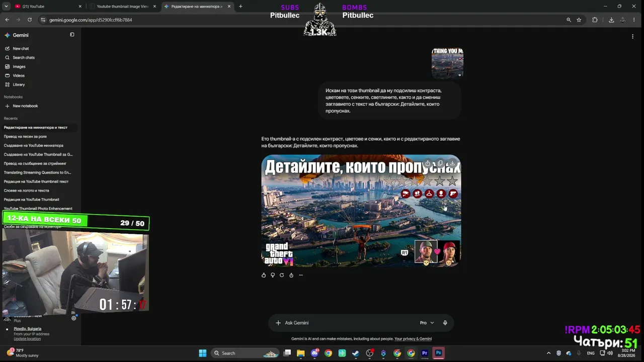This screenshot has width=644, height=362.
Task: Open chat 'Превод на съобщение за стрийминг'
Action: pos(35,164)
